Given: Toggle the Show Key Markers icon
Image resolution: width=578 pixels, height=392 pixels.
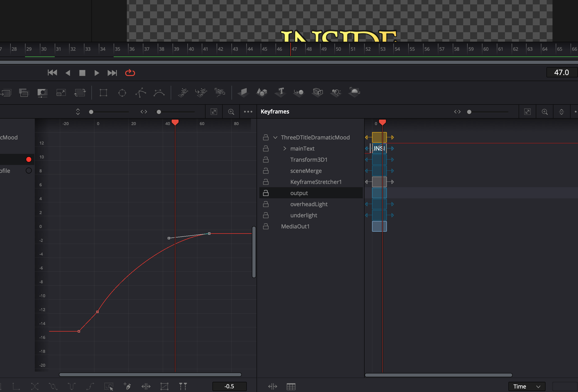Looking at the screenshot, I should (x=183, y=386).
